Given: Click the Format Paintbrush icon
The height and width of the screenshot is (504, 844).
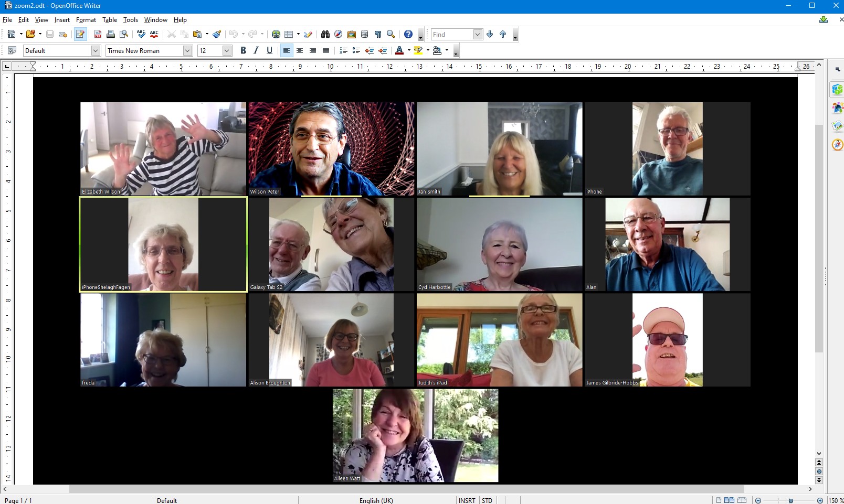Looking at the screenshot, I should [217, 34].
